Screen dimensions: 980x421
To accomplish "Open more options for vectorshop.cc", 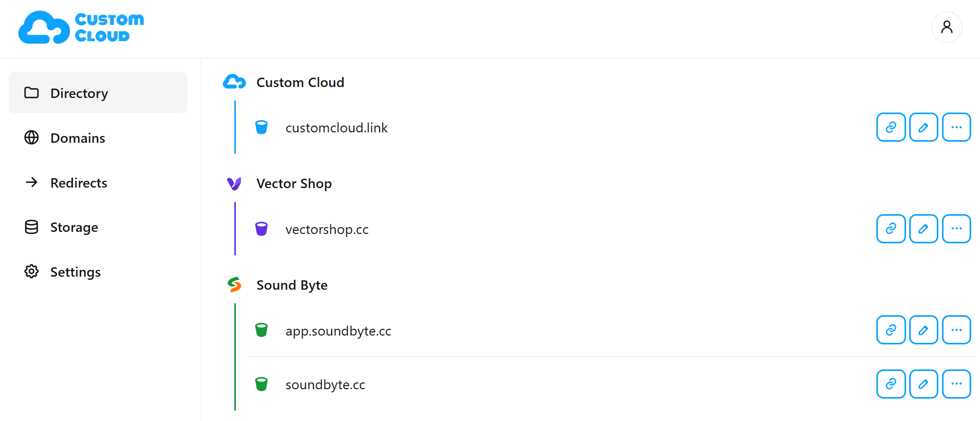I will 957,229.
